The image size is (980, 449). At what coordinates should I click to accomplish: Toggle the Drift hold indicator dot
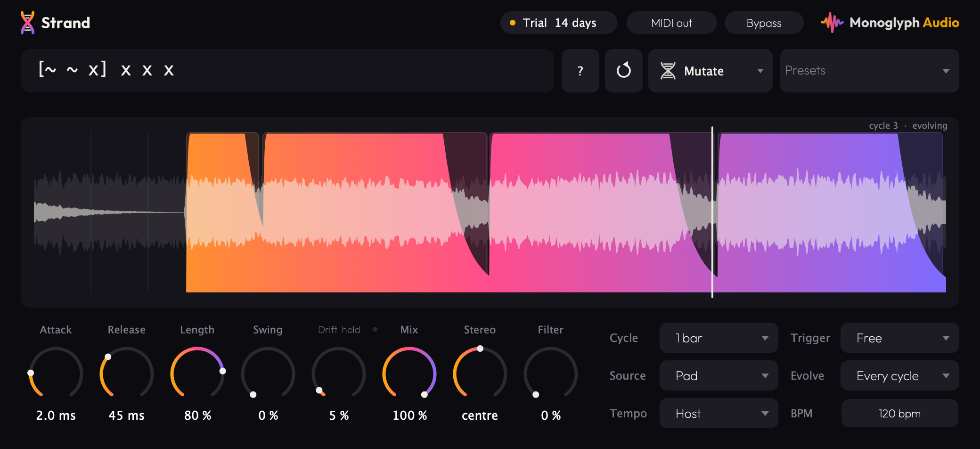click(x=375, y=329)
